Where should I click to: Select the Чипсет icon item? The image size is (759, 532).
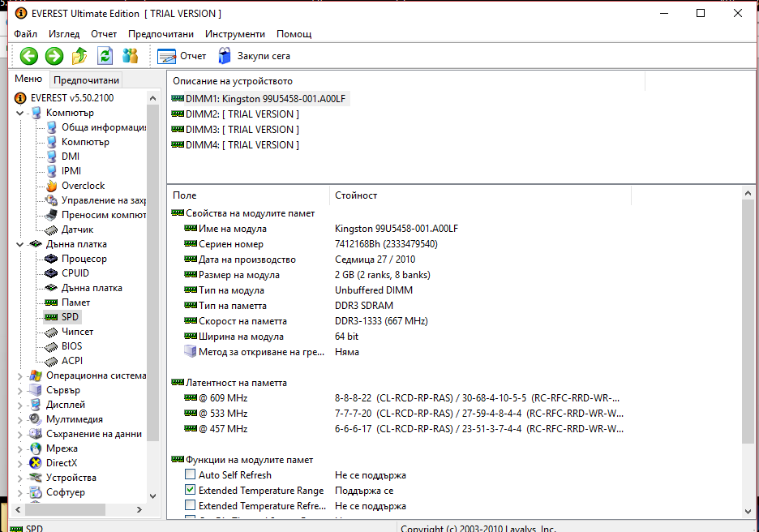51,332
